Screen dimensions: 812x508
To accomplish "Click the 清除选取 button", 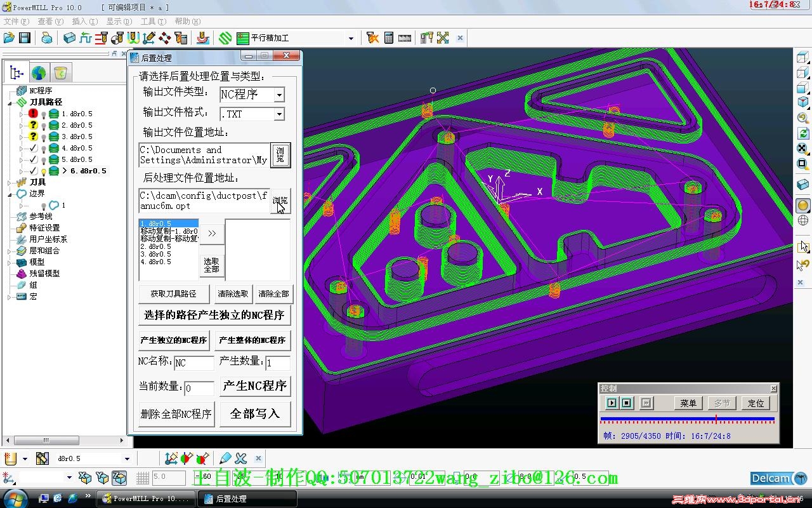I will 233,294.
